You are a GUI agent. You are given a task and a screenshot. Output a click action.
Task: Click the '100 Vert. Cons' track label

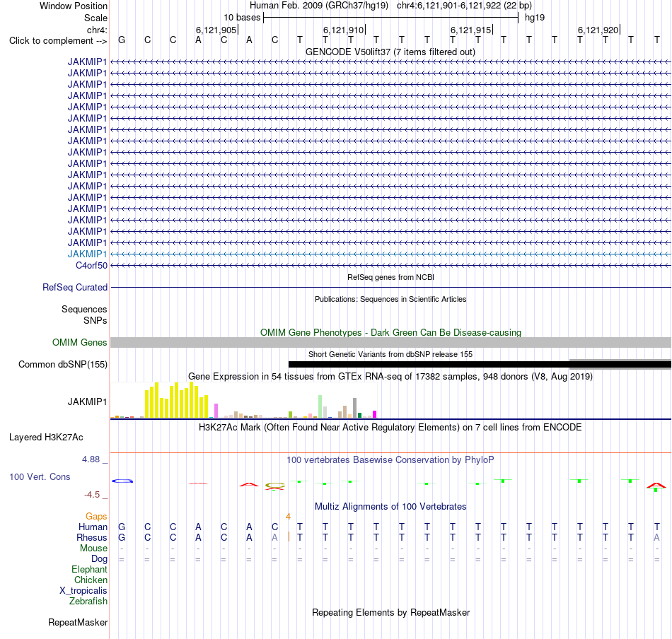click(40, 476)
